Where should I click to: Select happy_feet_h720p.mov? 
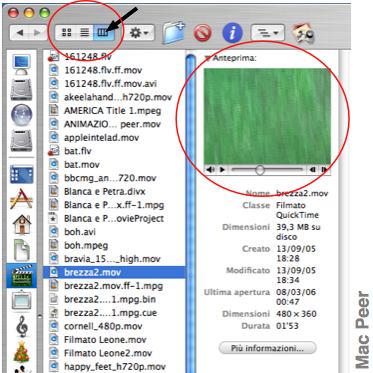[114, 367]
